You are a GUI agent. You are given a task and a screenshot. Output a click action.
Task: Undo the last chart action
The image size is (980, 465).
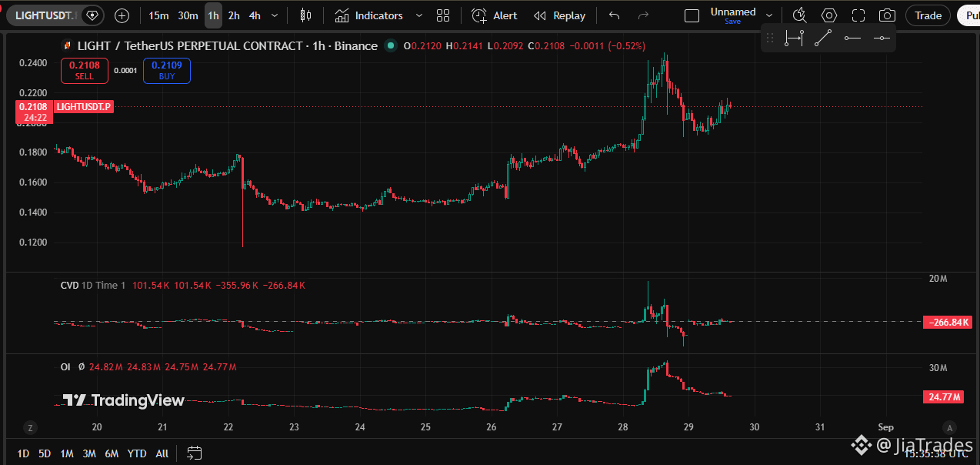coord(614,15)
